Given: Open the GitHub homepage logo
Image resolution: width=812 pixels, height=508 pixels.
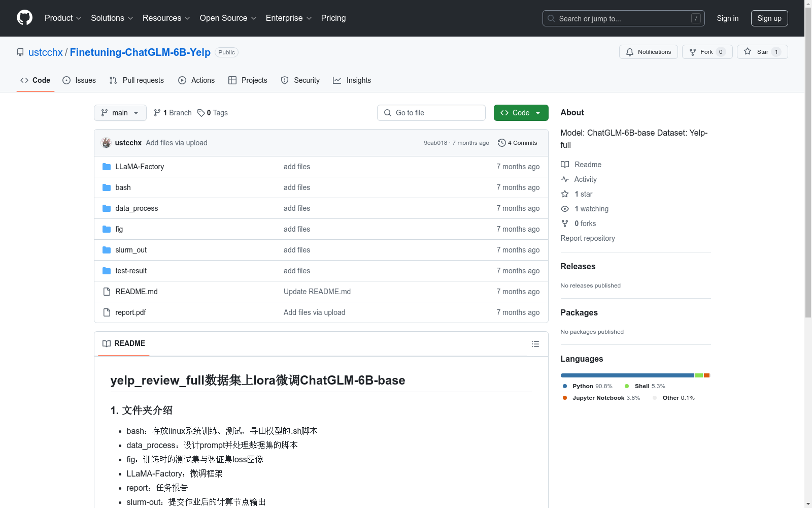Looking at the screenshot, I should [24, 18].
